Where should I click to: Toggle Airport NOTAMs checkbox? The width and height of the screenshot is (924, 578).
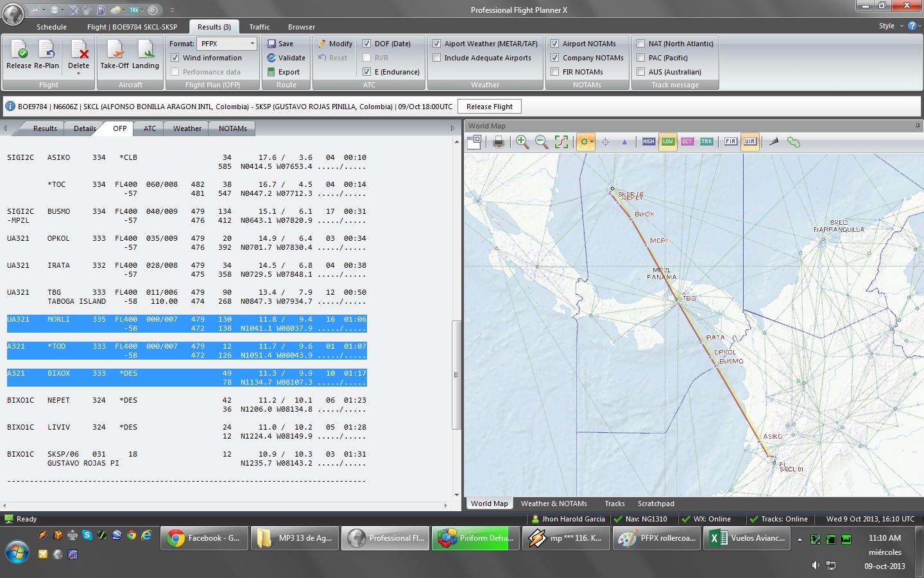pyautogui.click(x=554, y=44)
